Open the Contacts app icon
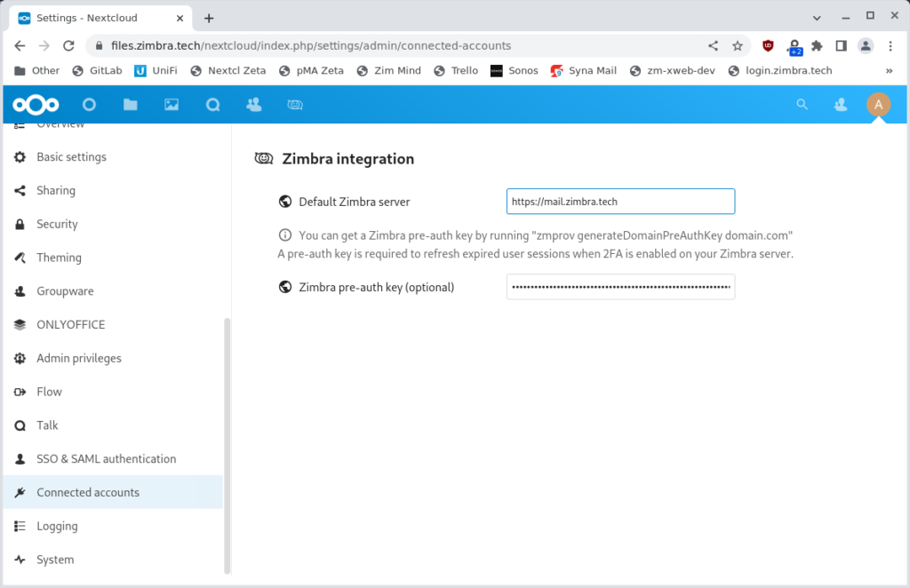The image size is (910, 588). click(253, 104)
